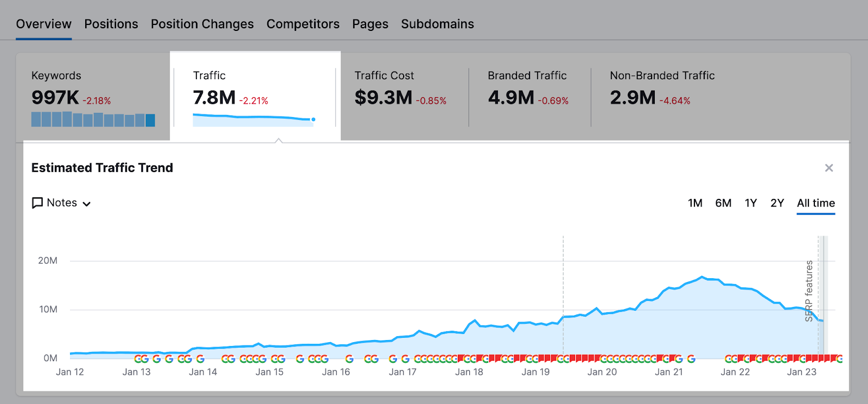Click the Jan 18 axis label
Viewport: 868px width, 404px height.
469,372
